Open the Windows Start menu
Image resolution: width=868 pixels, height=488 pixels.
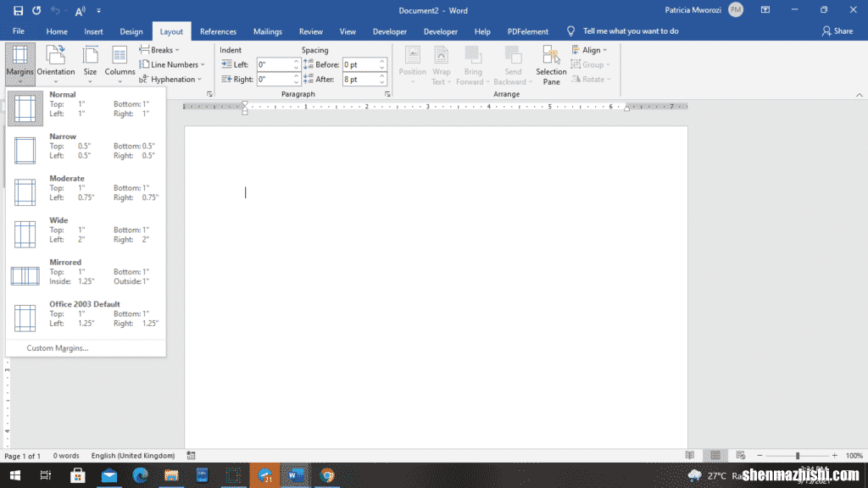click(15, 475)
